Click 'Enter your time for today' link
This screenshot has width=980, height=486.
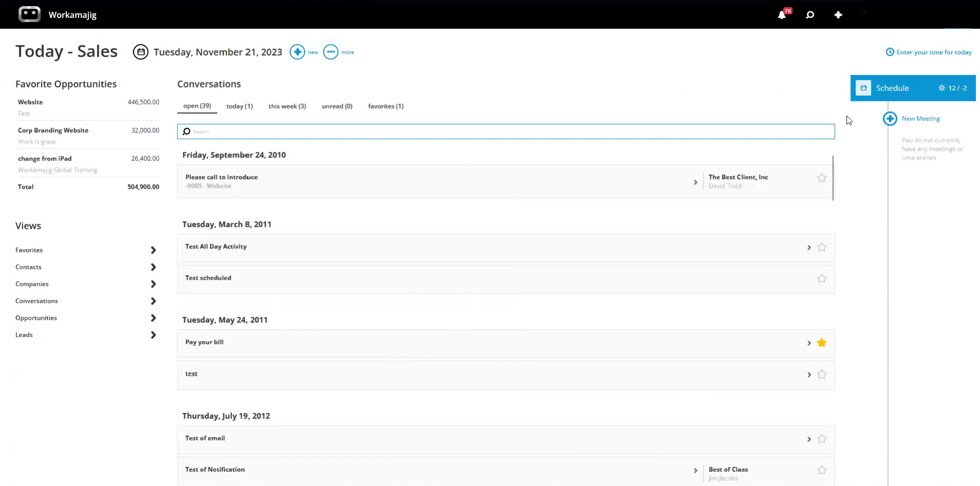click(933, 52)
